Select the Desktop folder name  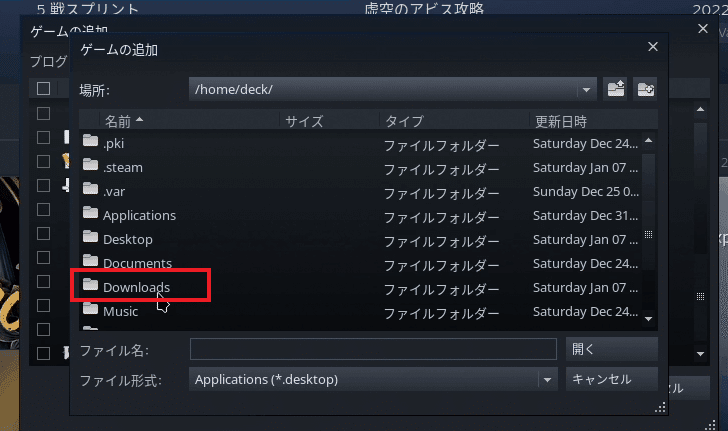click(x=128, y=240)
